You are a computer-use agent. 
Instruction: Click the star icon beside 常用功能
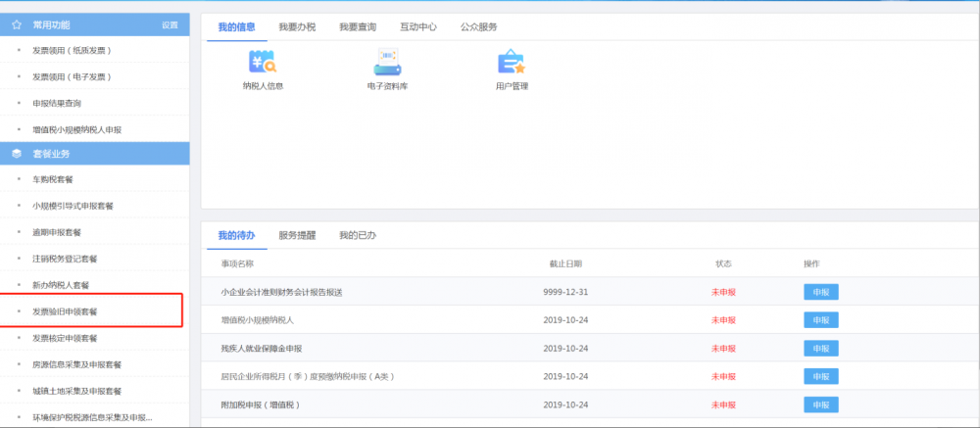16,24
